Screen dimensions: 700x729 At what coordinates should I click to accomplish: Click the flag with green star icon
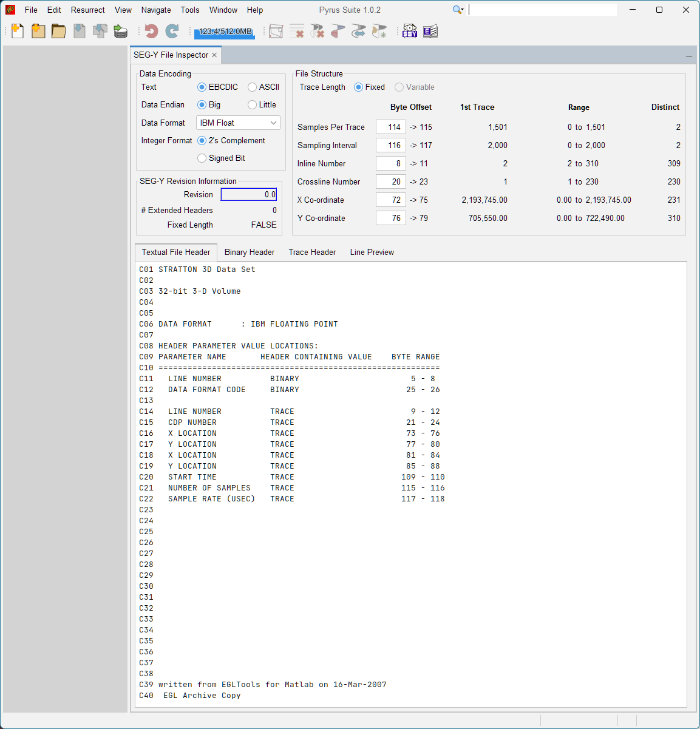click(379, 31)
